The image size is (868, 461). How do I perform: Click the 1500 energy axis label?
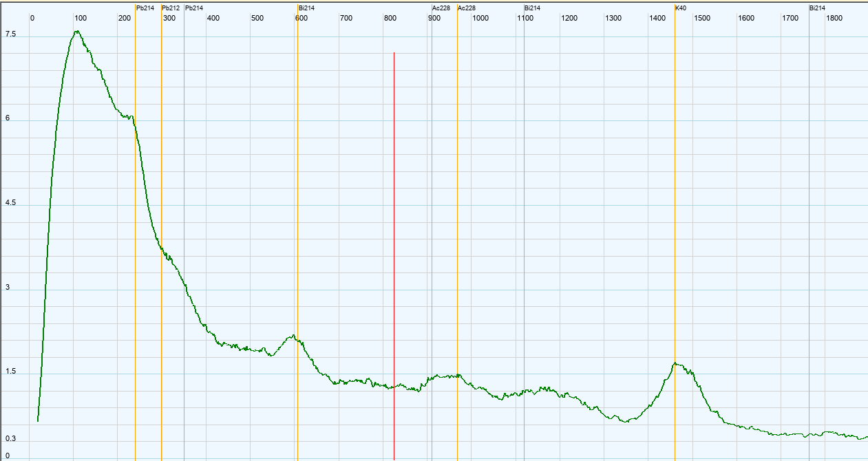702,18
